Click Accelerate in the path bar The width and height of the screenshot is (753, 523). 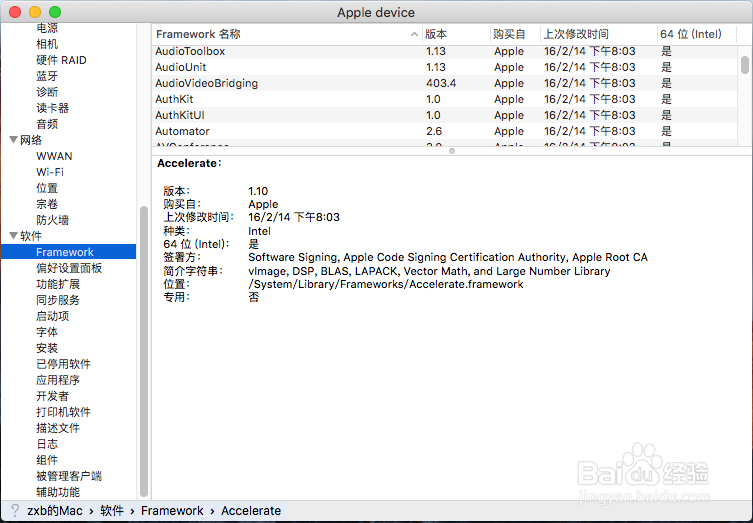[251, 511]
